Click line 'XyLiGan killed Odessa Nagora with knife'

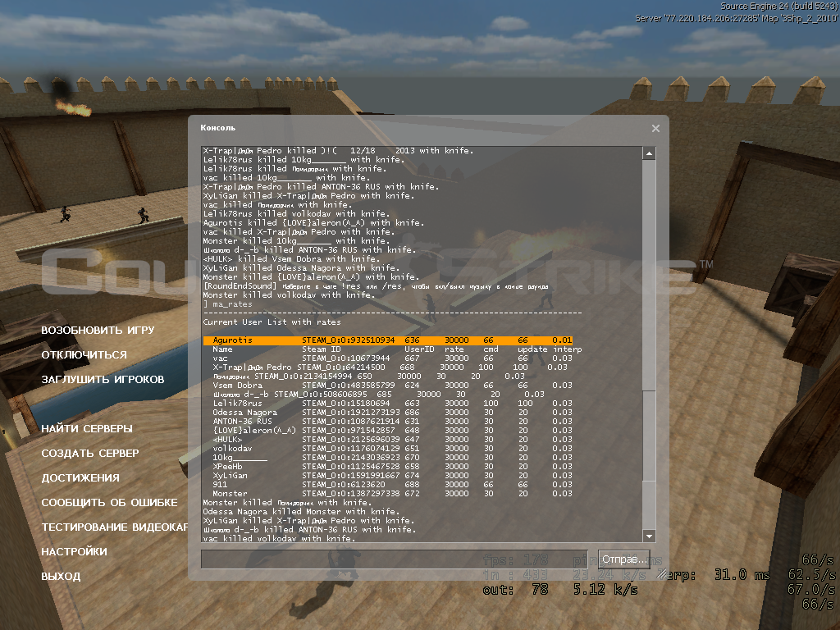point(301,268)
